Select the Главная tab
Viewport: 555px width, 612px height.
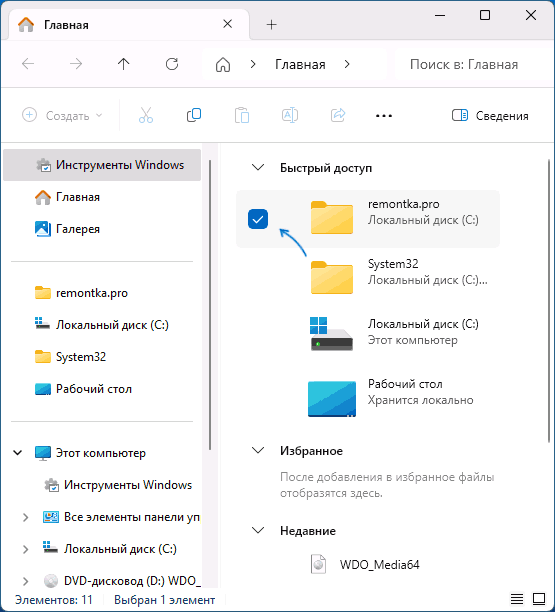(128, 25)
